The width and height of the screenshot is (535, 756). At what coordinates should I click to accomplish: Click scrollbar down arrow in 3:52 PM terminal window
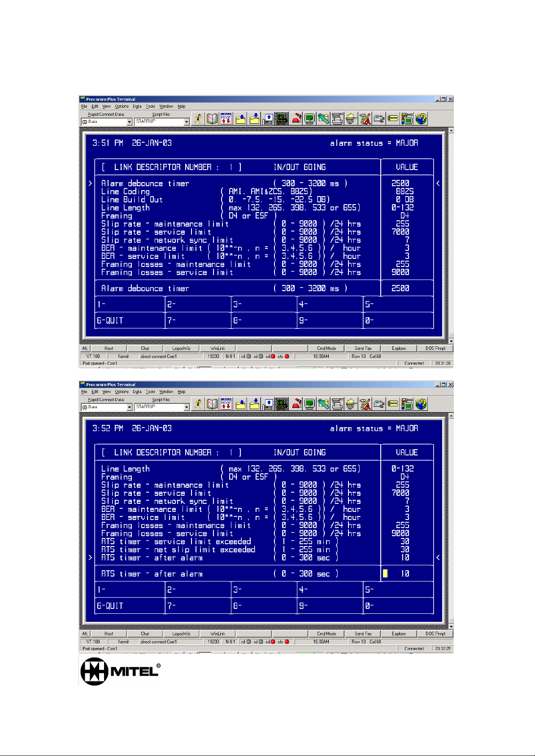451,626
